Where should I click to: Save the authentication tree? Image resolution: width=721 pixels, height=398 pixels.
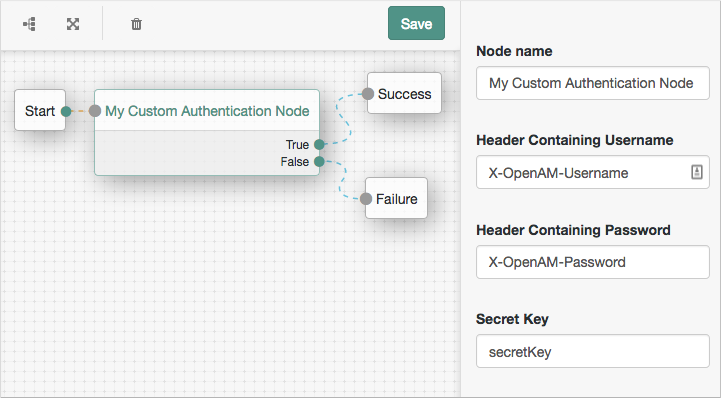click(x=416, y=23)
